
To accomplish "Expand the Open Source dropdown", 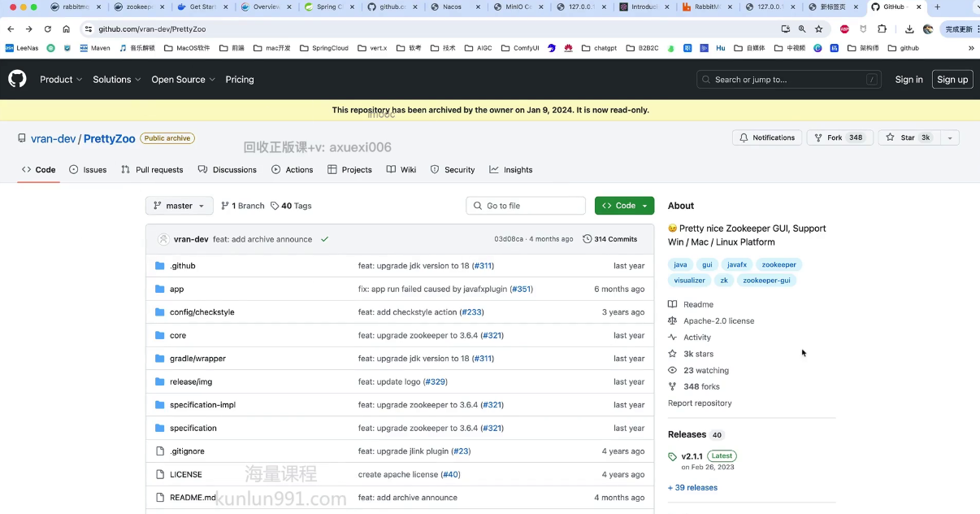I will 183,80.
